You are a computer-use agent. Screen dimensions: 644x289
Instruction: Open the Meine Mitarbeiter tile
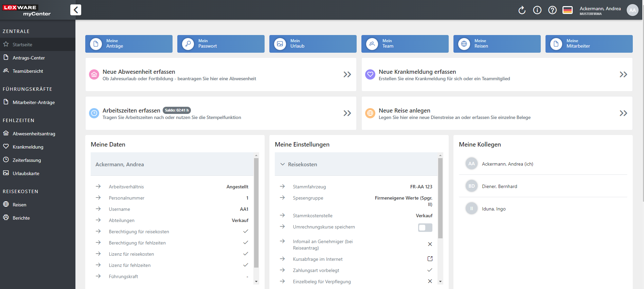pyautogui.click(x=589, y=44)
